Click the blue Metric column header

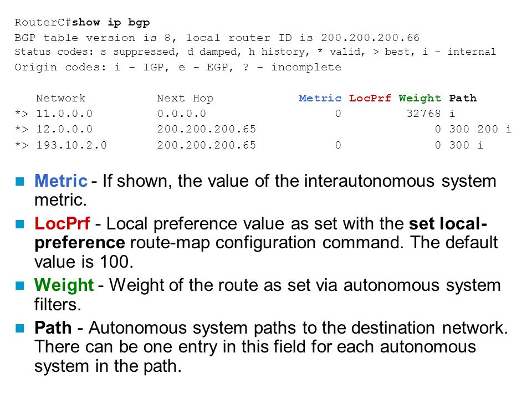click(320, 99)
